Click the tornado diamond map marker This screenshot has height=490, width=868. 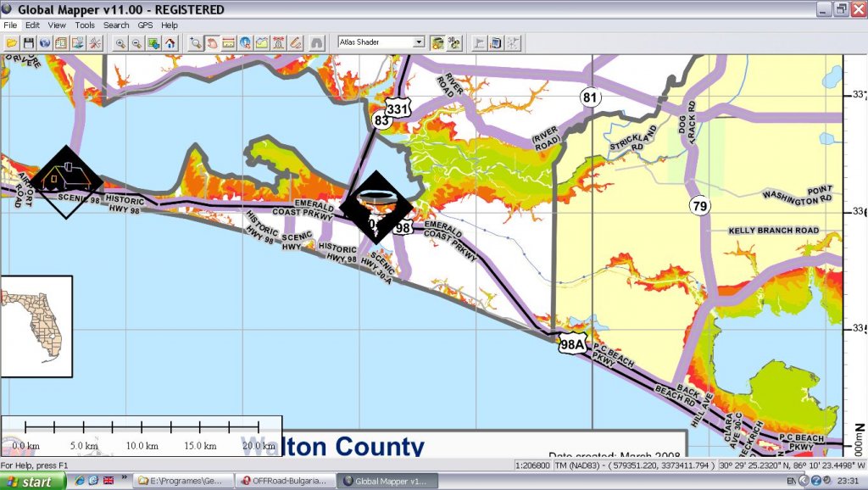(376, 207)
